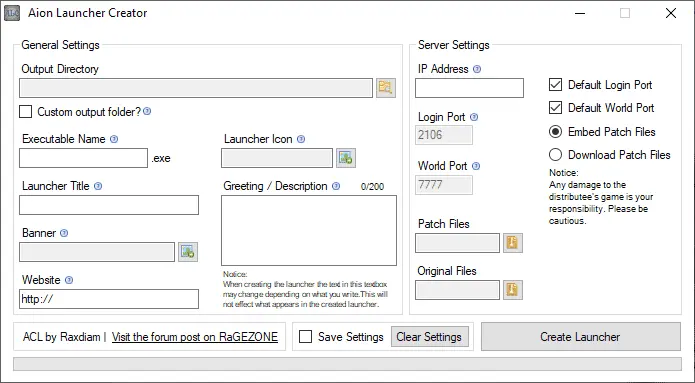Visit the forum post on RaGEZONE
695x383 pixels.
point(195,337)
